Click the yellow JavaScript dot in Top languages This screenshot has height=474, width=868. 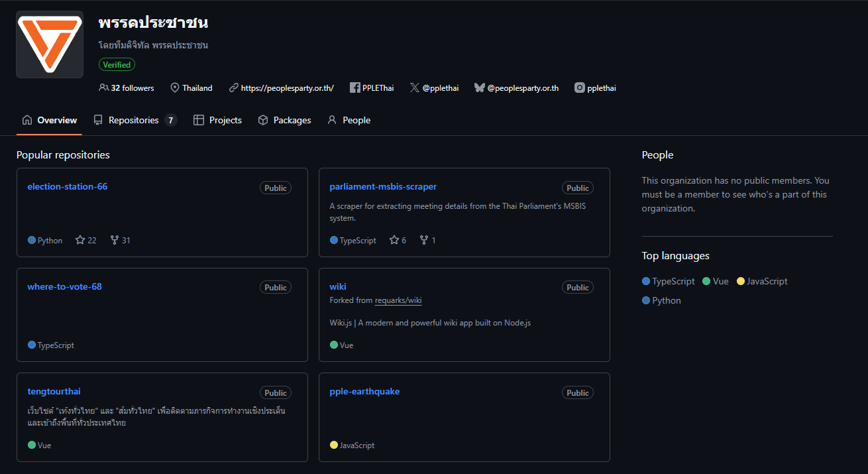point(741,281)
